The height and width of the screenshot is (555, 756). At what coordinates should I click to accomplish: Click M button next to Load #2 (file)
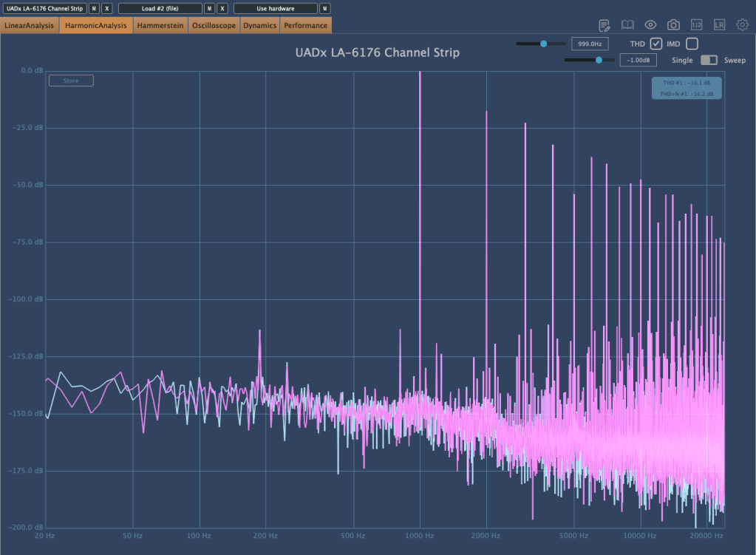(x=210, y=8)
